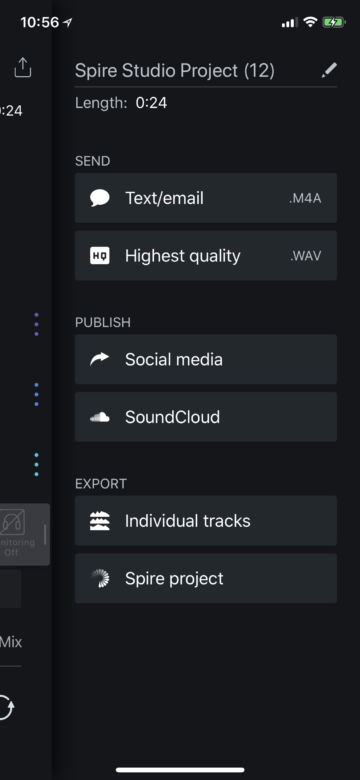Tap the pencil icon to rename the project
Image resolution: width=360 pixels, height=780 pixels.
(x=329, y=70)
